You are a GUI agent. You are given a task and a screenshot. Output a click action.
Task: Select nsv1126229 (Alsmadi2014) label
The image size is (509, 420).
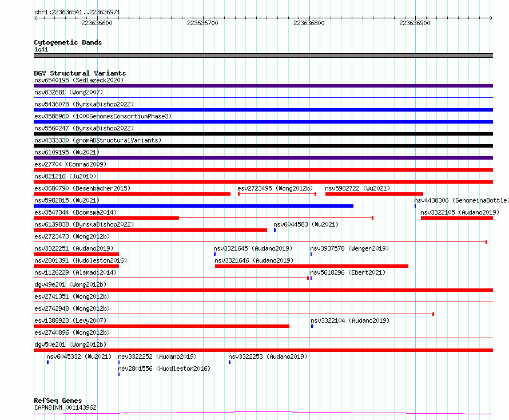[x=75, y=272]
